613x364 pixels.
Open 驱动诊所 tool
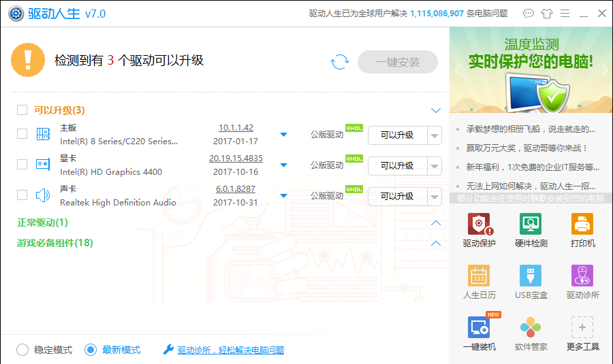(582, 282)
